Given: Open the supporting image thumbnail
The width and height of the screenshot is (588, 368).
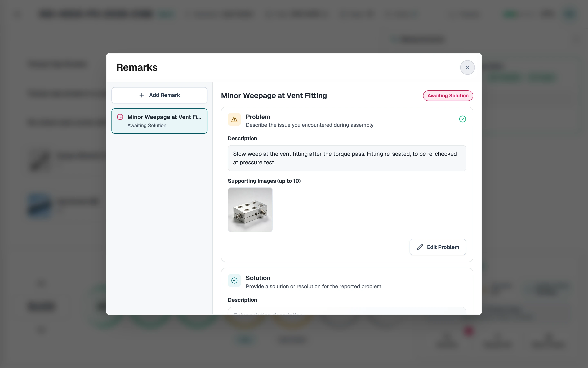Looking at the screenshot, I should [x=250, y=210].
